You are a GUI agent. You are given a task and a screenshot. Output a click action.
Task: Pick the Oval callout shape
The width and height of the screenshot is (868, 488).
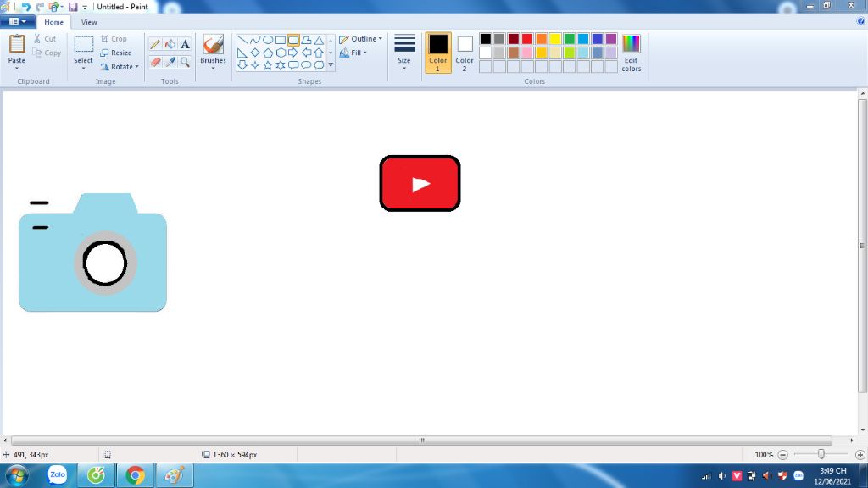click(306, 65)
